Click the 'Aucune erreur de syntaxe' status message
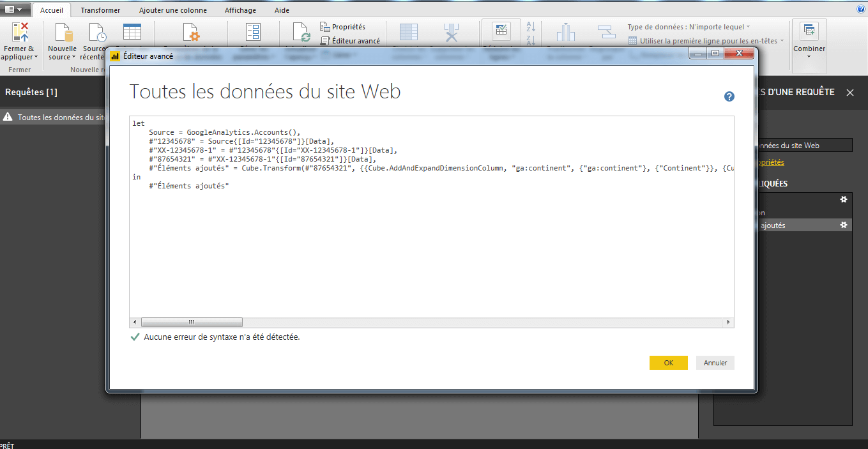The image size is (868, 449). tap(222, 337)
